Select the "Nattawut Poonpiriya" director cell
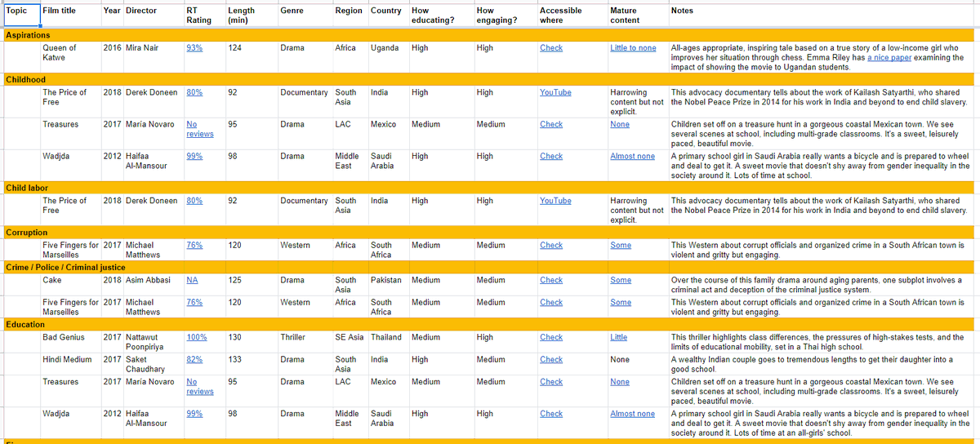 (154, 342)
